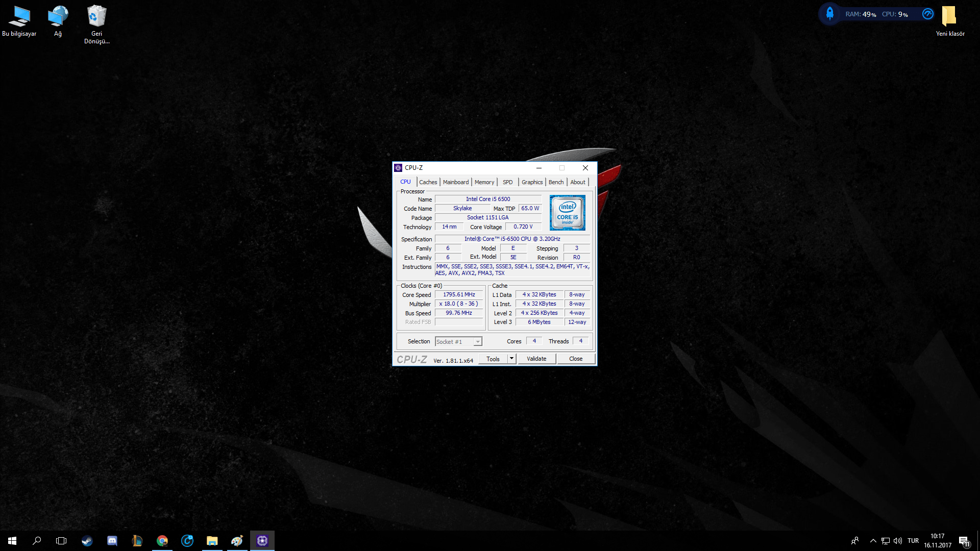The height and width of the screenshot is (551, 980).
Task: Click the rocket boost icon in RAM widget
Action: pos(829,14)
